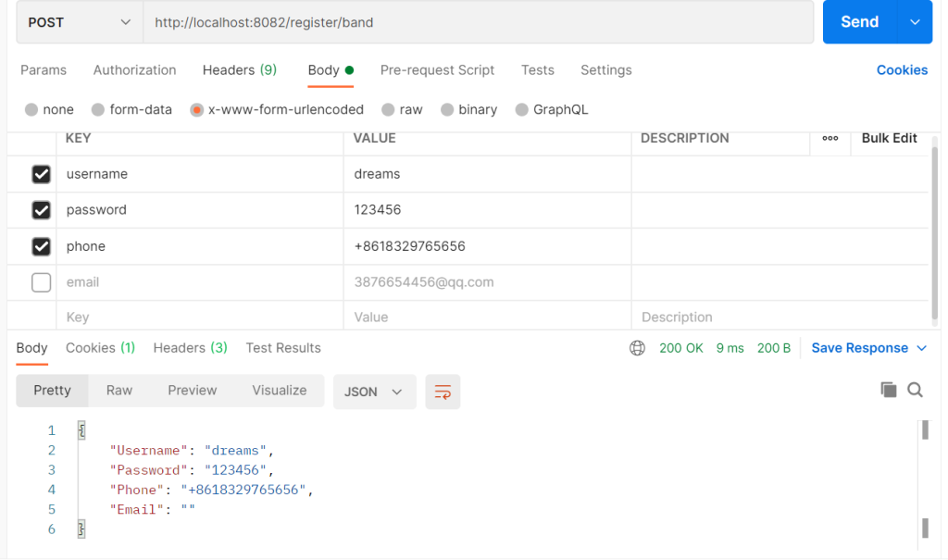Expand Save Response options
948x560 pixels.
point(922,348)
